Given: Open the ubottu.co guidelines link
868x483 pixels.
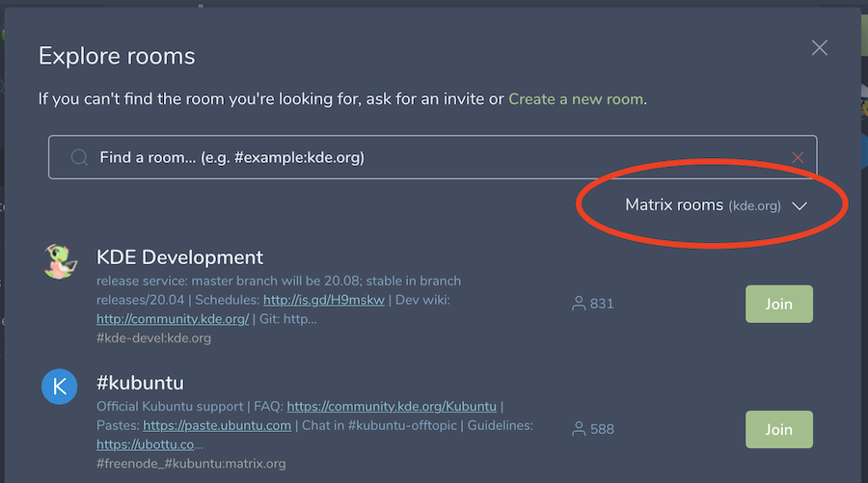Looking at the screenshot, I should [149, 444].
